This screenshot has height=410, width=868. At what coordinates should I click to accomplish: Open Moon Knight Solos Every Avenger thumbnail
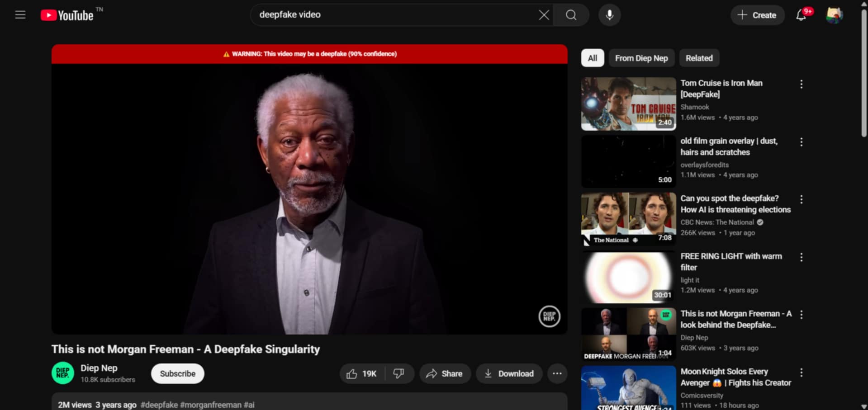(629, 388)
